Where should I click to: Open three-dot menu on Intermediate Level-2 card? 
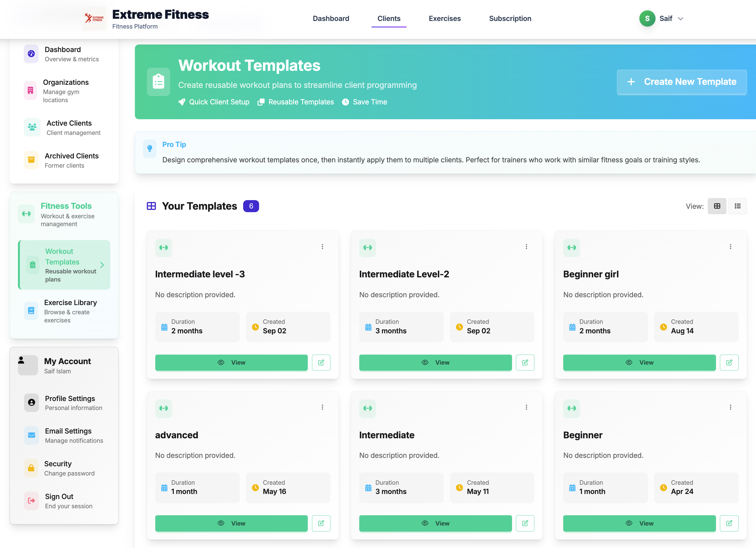(x=526, y=247)
